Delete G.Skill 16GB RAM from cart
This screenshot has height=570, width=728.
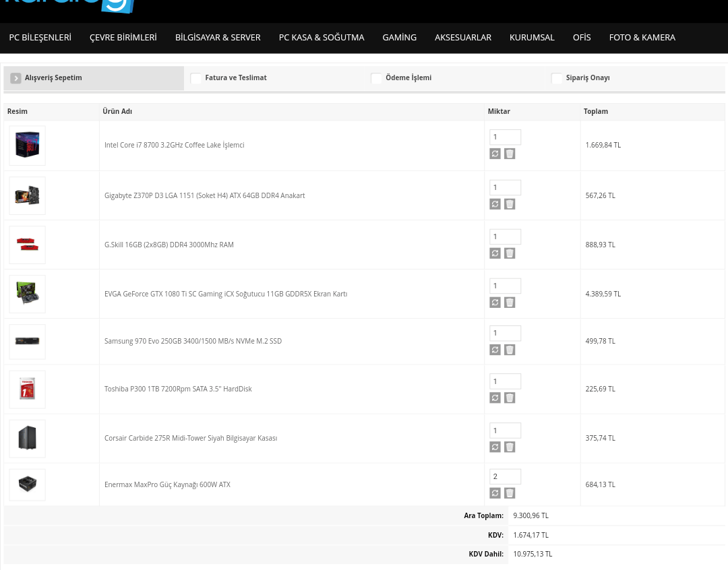coord(510,253)
